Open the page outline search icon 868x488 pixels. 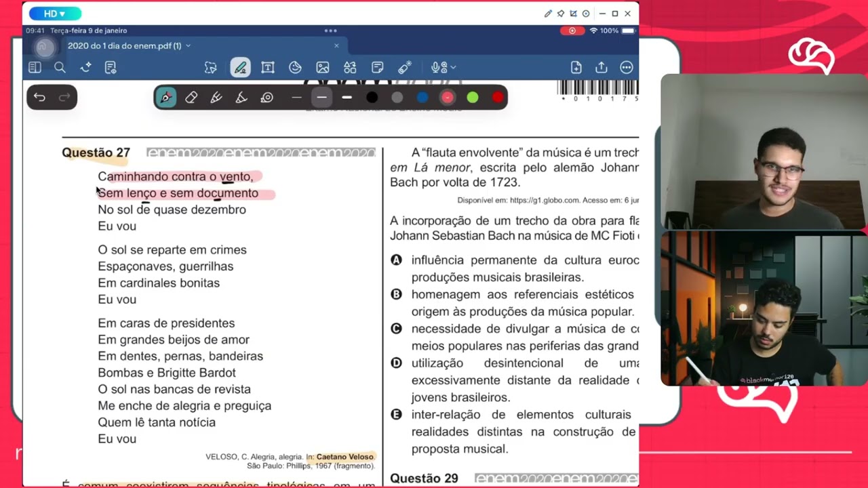tap(111, 67)
